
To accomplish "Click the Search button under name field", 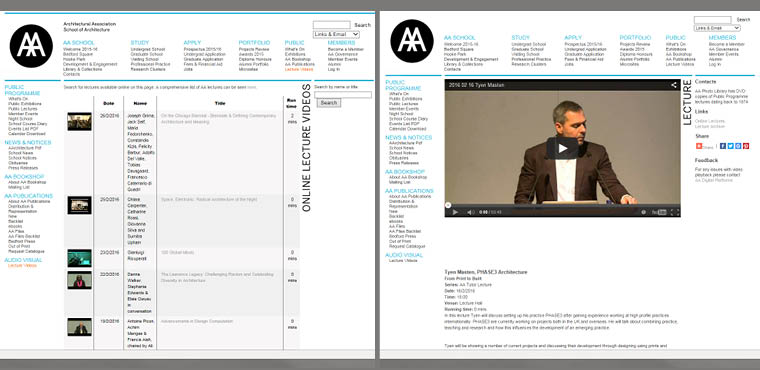I will [329, 103].
